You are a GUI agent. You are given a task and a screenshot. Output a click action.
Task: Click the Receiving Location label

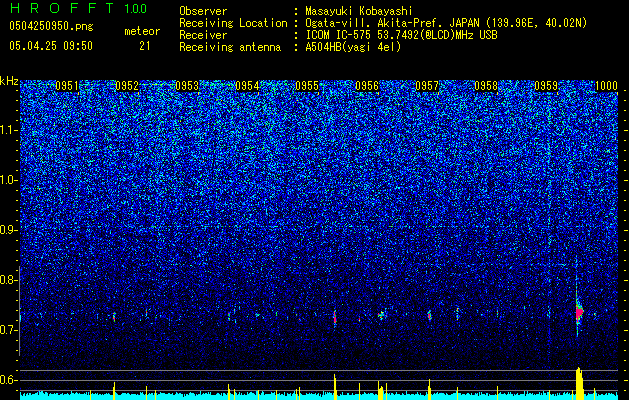(x=233, y=23)
